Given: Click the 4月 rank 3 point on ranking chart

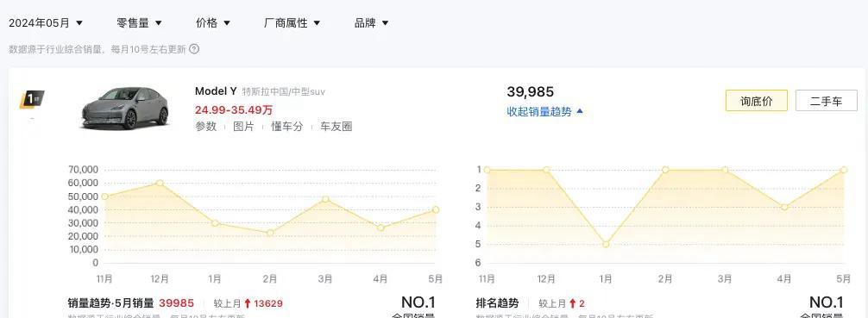Looking at the screenshot, I should tap(783, 207).
